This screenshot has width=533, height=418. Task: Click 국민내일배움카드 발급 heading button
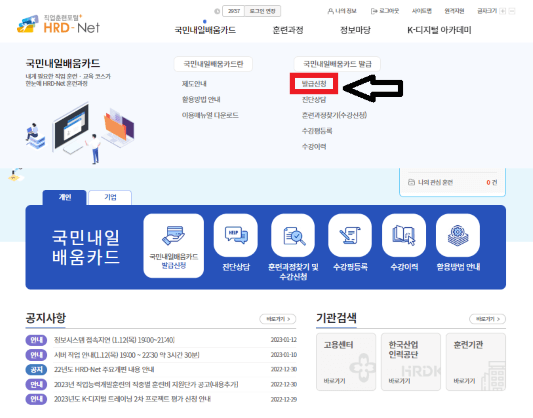[337, 64]
